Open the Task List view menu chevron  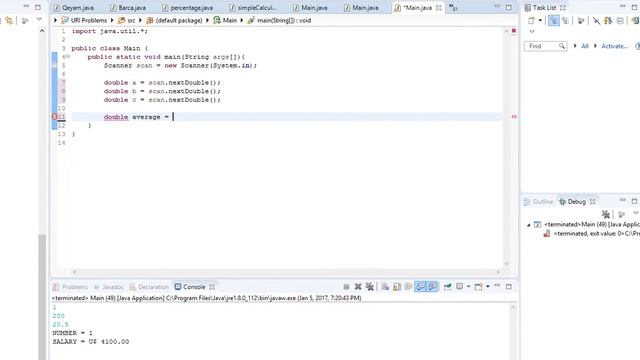coord(532,32)
